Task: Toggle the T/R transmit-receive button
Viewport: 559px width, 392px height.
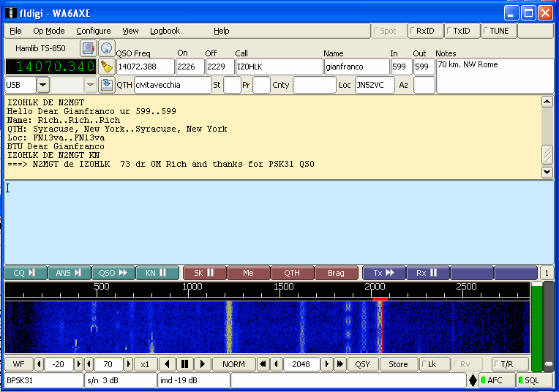Action: pos(510,364)
